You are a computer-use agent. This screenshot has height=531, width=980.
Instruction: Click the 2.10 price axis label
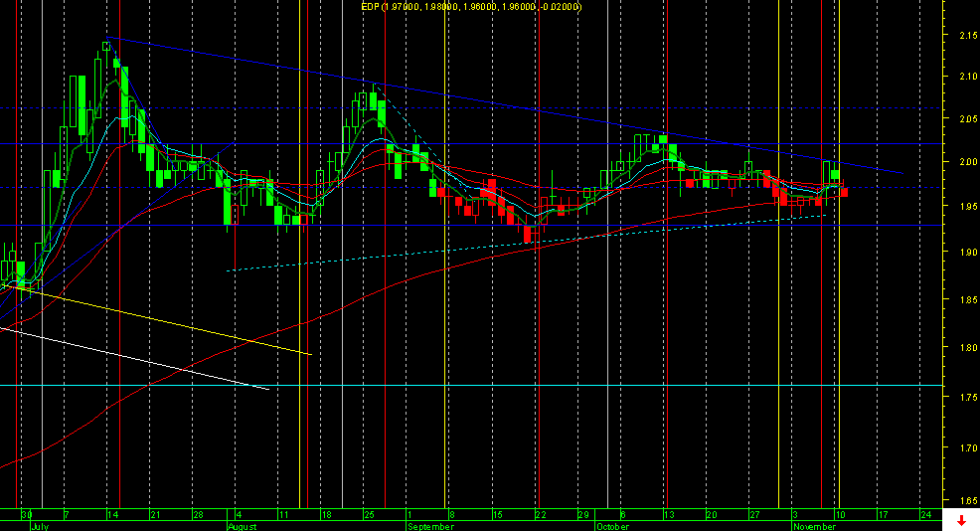968,77
